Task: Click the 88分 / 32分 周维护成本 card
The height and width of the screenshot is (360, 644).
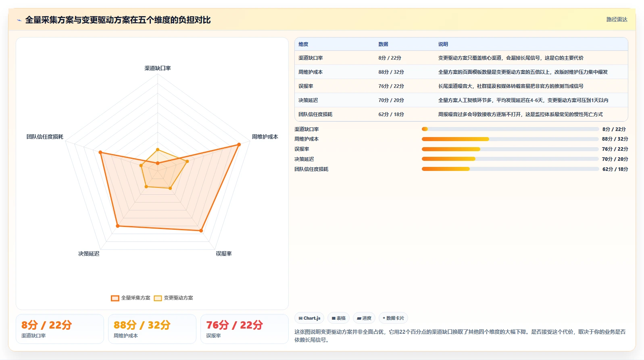Action: [152, 329]
